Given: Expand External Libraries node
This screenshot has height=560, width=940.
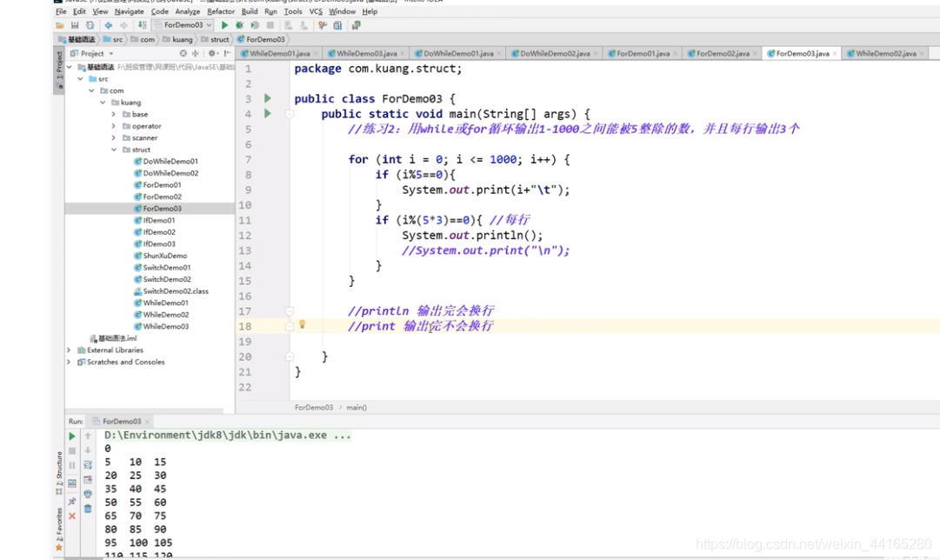Looking at the screenshot, I should click(69, 350).
